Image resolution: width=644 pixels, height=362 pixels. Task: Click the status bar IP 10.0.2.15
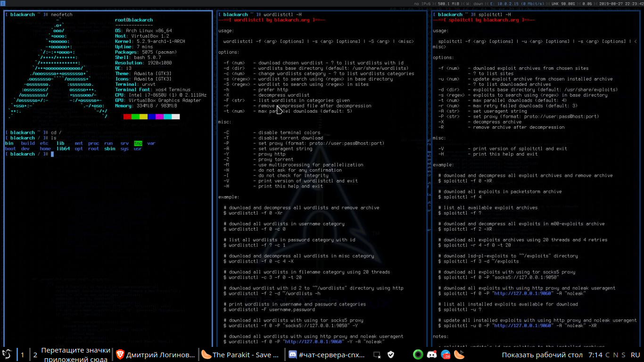(x=509, y=3)
